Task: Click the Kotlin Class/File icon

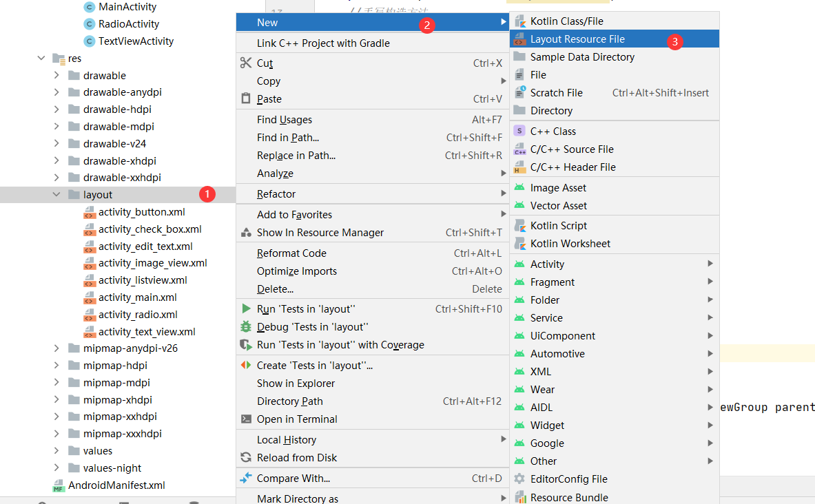Action: tap(519, 21)
